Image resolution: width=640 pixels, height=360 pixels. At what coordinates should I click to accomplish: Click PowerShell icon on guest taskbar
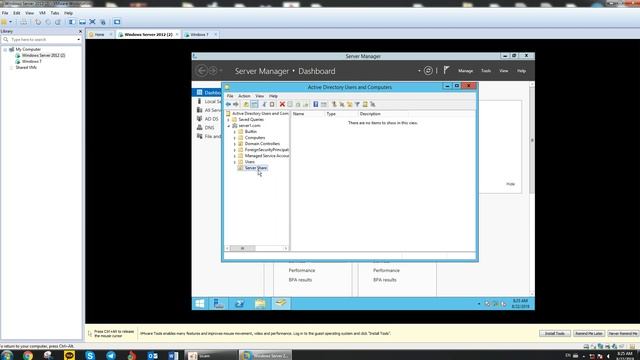[x=239, y=304]
